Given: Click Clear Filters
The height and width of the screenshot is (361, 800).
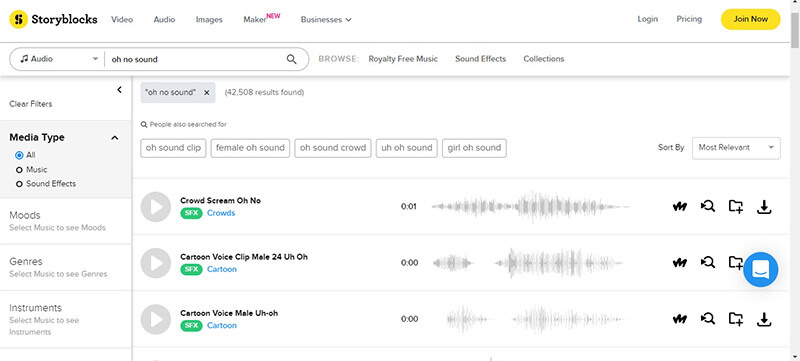Looking at the screenshot, I should tap(31, 104).
